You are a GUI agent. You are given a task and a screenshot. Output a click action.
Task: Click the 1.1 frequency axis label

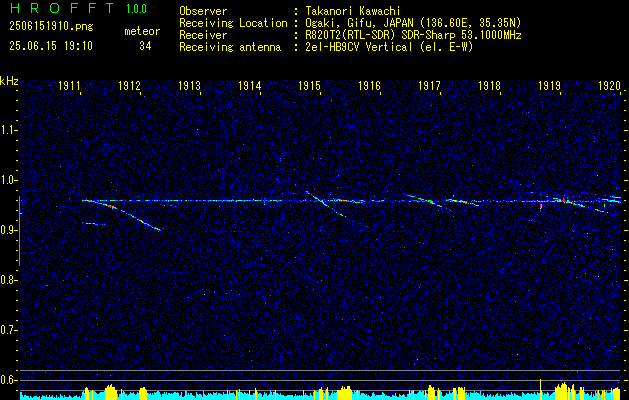pos(9,130)
